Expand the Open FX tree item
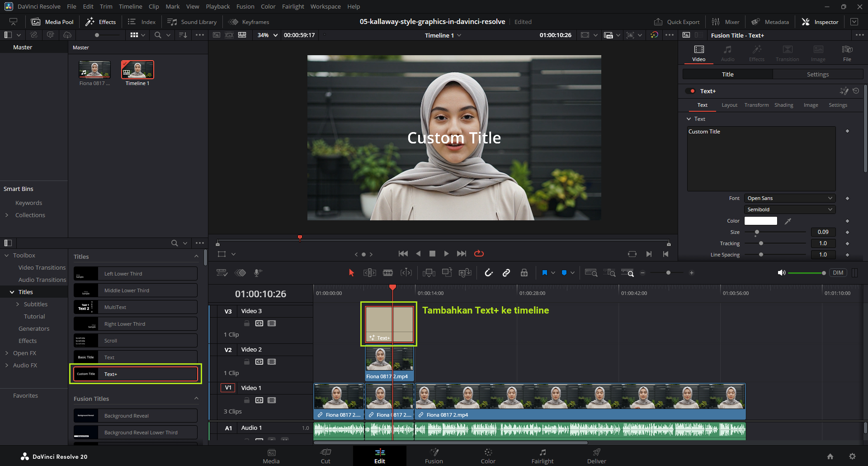Viewport: 868px width, 466px height. pyautogui.click(x=7, y=353)
